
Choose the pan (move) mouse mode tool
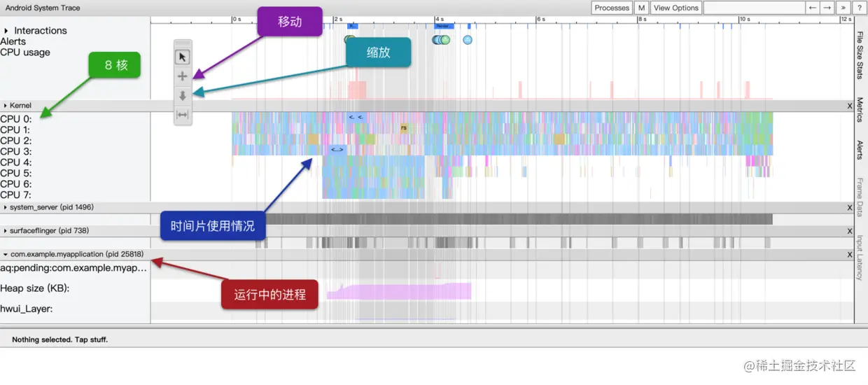[x=183, y=76]
